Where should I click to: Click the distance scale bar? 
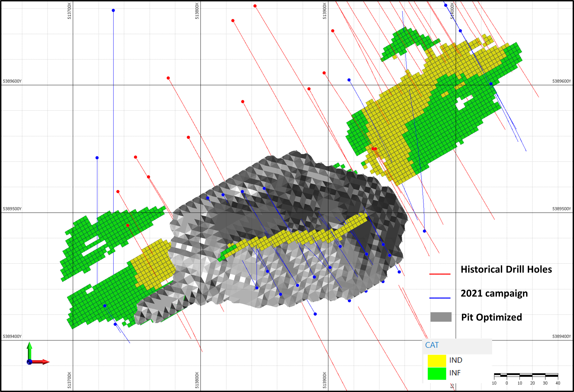pos(526,375)
